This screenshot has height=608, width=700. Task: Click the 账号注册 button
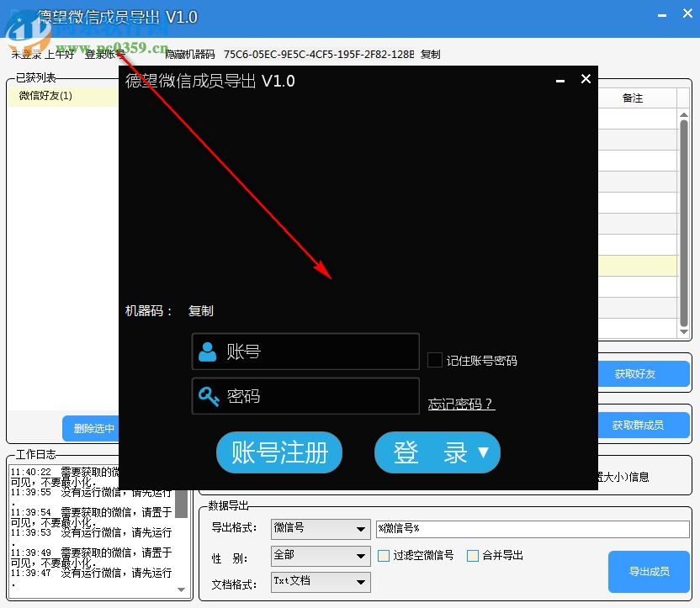(x=278, y=452)
